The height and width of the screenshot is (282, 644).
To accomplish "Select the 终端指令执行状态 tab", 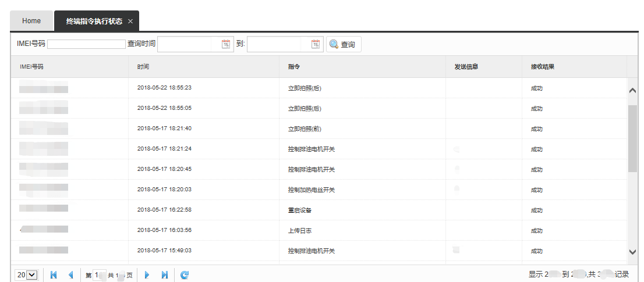I will tap(94, 22).
